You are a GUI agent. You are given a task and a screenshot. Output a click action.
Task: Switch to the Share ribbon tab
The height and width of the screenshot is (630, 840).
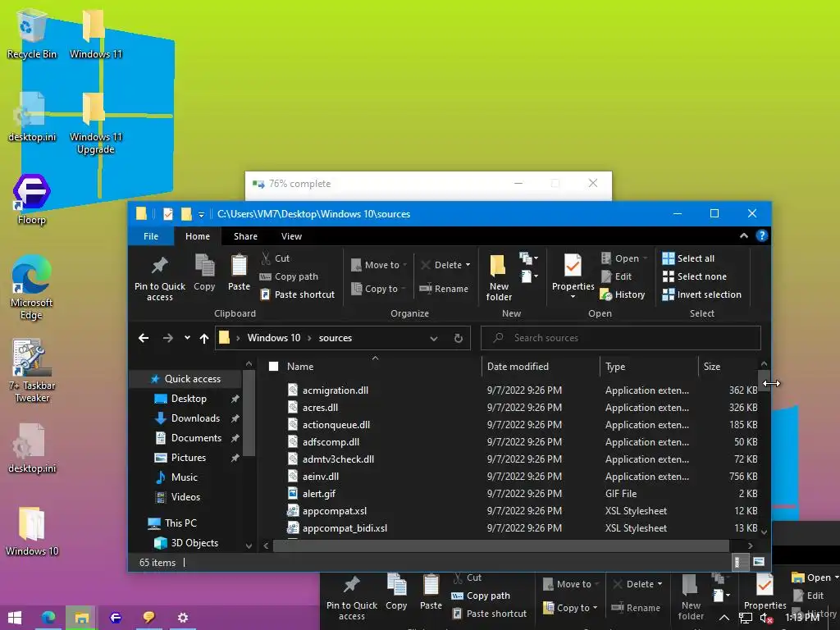tap(245, 236)
